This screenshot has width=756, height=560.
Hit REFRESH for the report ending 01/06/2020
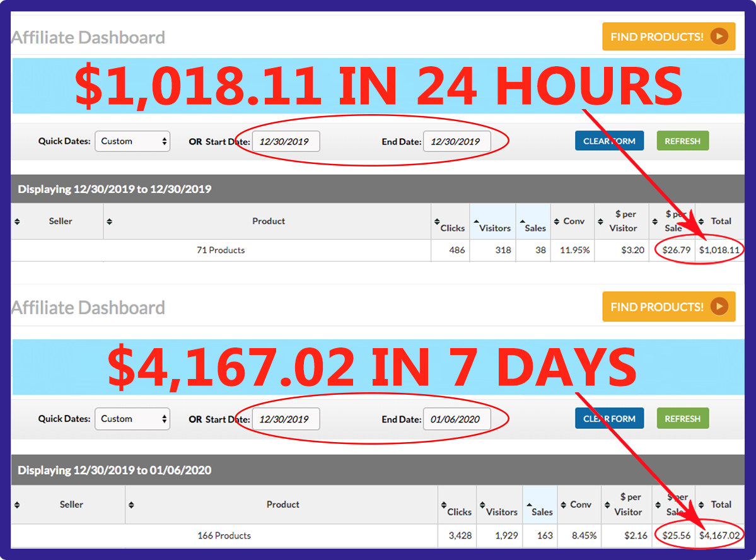(682, 419)
